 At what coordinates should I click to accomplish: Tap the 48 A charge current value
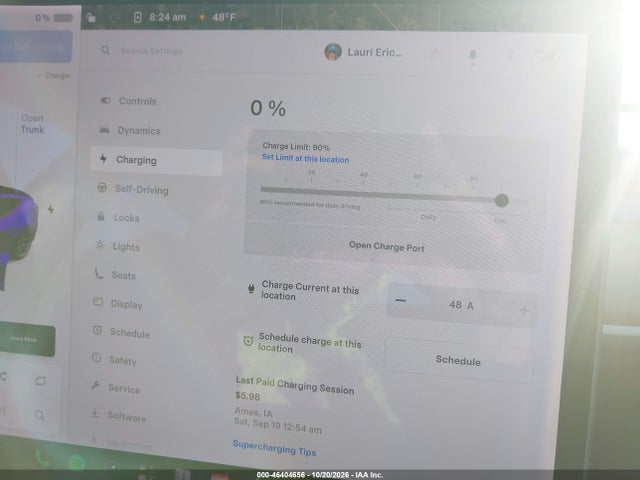[461, 305]
